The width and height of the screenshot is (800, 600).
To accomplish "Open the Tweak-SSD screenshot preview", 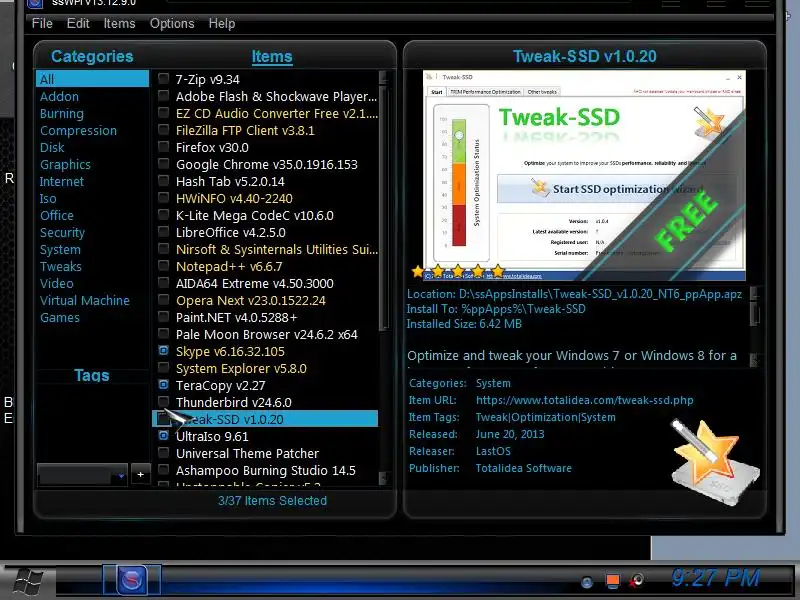I will coord(584,175).
